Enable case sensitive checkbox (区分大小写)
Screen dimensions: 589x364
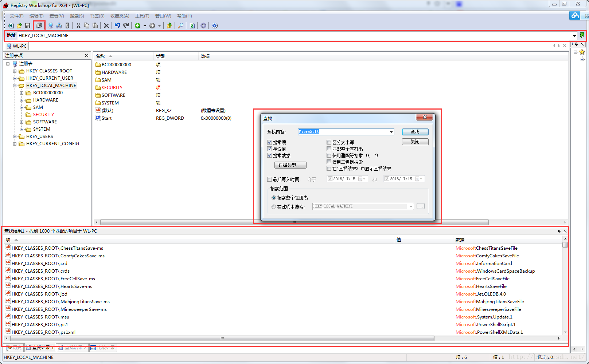(x=329, y=142)
